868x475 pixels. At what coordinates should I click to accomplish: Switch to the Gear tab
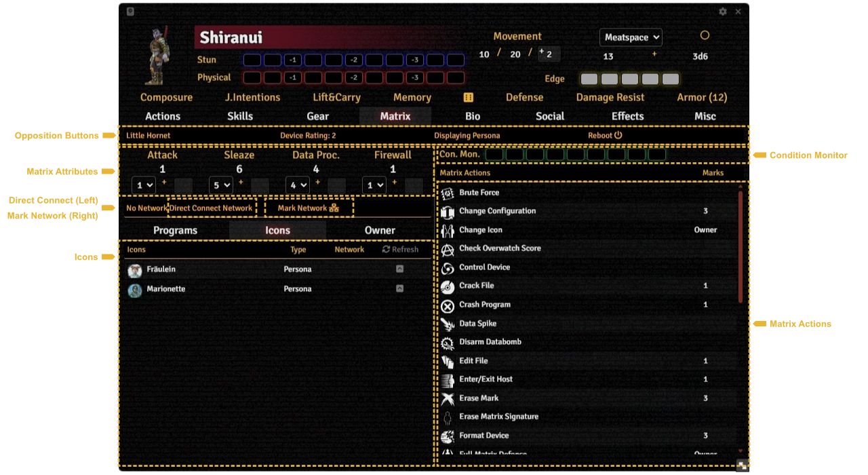(317, 116)
